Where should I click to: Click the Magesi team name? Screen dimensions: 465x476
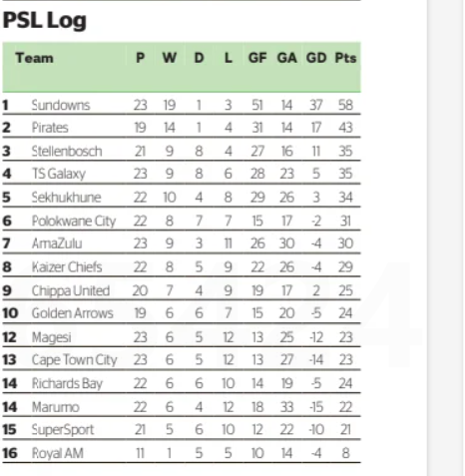[x=52, y=337]
